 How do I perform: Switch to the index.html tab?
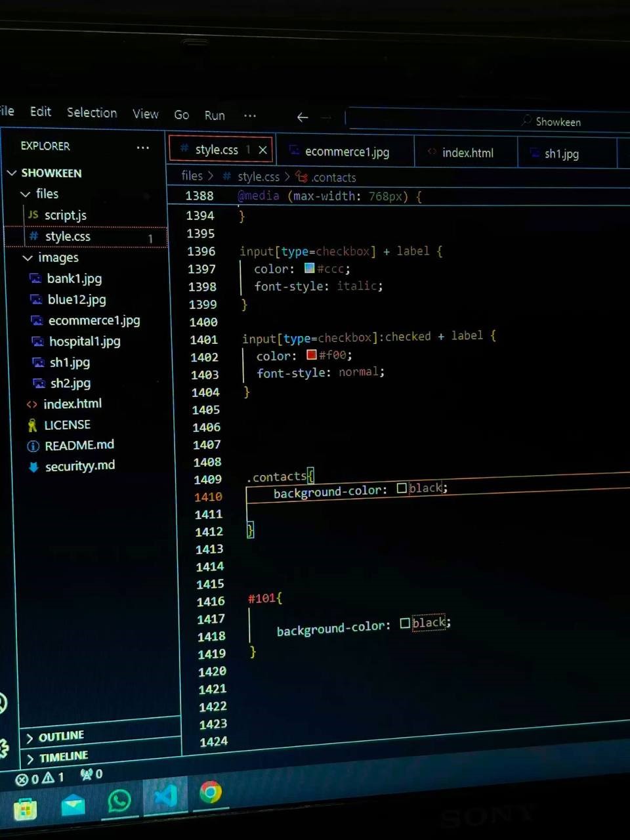(x=467, y=153)
